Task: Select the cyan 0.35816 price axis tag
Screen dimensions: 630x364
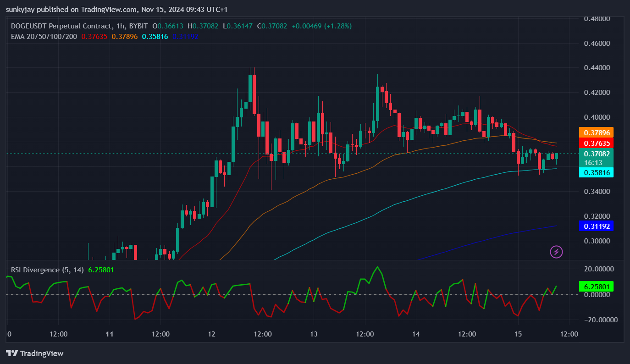Action: [597, 172]
